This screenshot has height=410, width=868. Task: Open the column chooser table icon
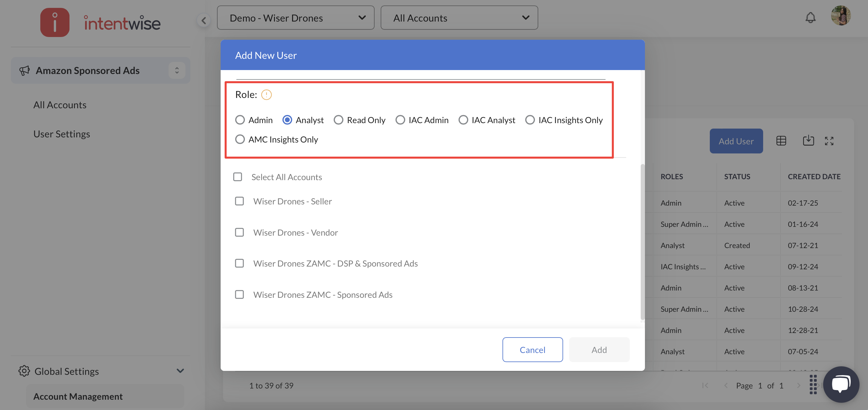coord(781,141)
